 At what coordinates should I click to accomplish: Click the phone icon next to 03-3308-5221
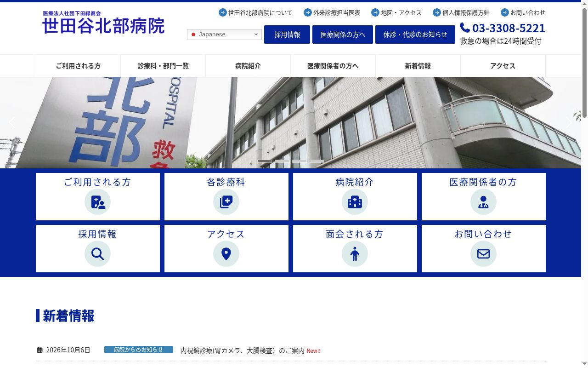point(465,28)
